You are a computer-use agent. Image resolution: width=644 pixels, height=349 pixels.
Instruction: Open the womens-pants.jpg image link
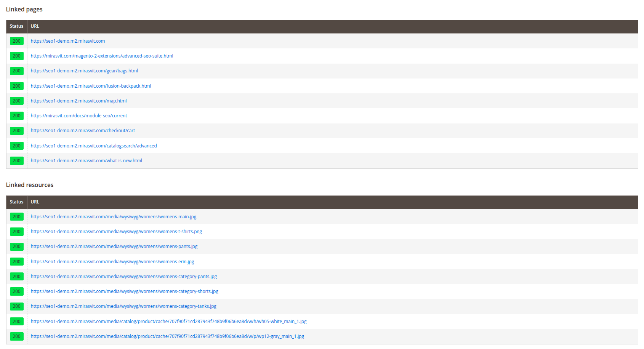114,246
